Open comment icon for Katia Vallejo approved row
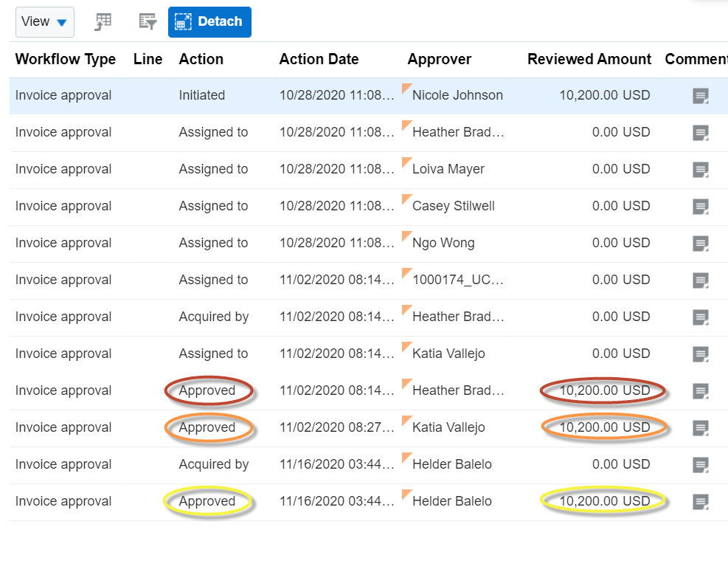The height and width of the screenshot is (575, 728). [x=701, y=428]
